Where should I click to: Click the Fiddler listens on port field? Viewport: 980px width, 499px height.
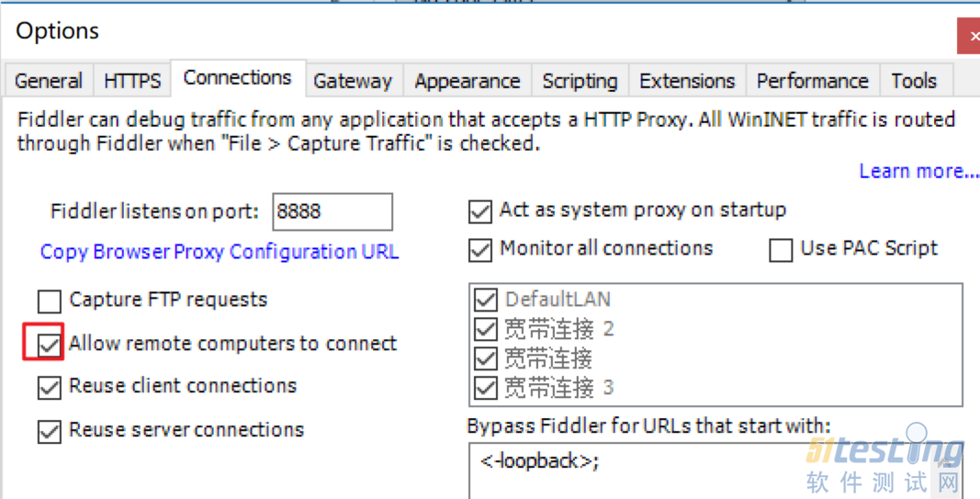332,211
